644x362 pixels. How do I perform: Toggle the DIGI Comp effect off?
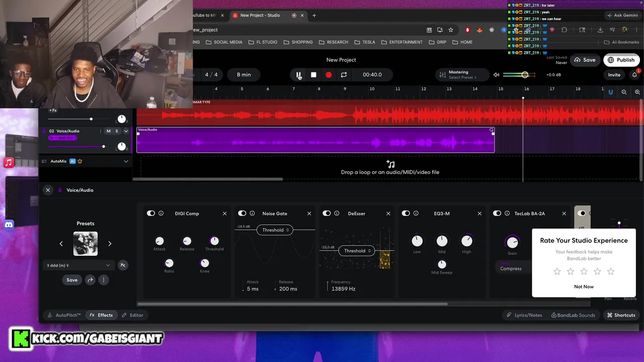[151, 213]
